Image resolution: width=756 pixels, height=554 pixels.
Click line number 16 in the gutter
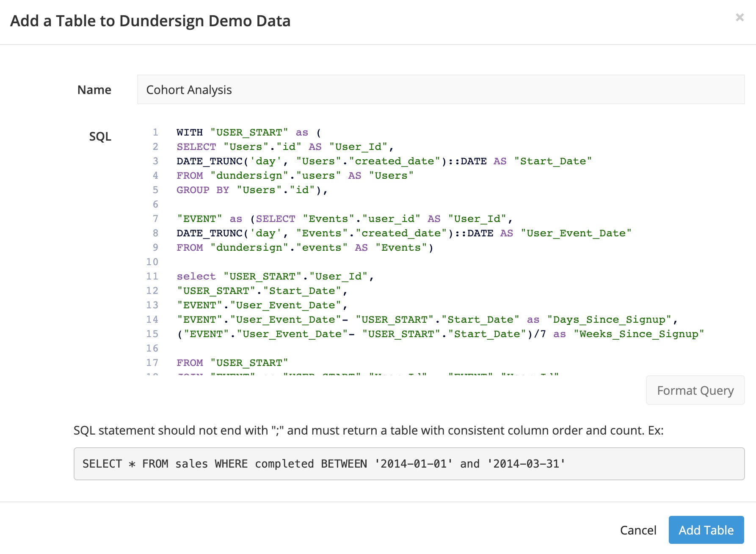tap(152, 349)
